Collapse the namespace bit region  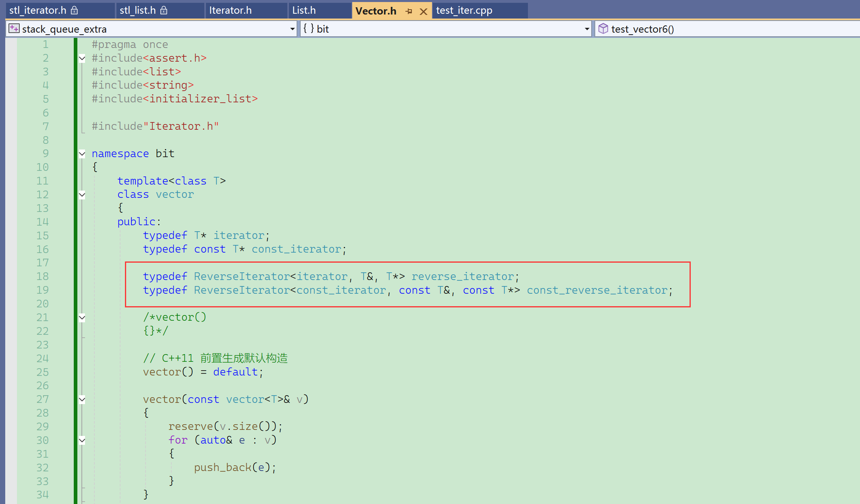coord(82,154)
